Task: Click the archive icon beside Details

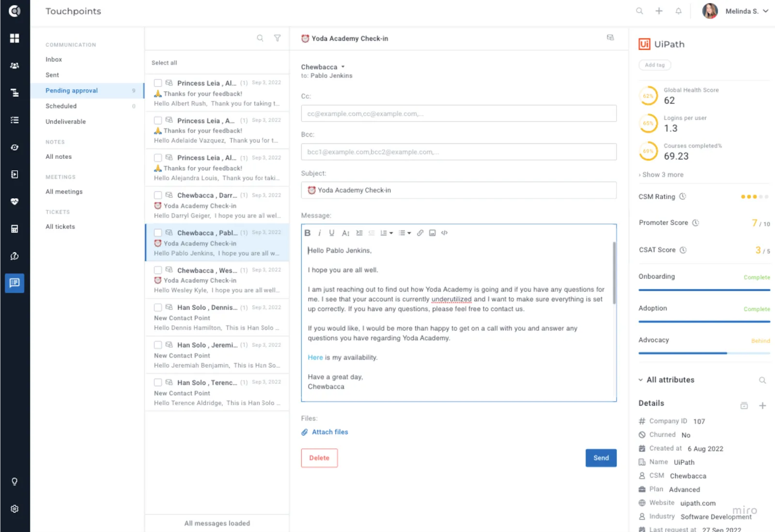Action: 744,406
